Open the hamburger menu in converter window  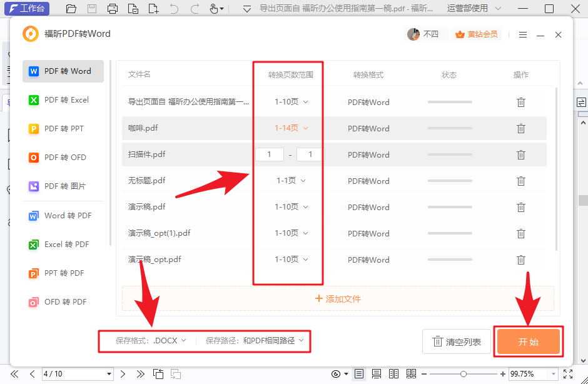[523, 34]
